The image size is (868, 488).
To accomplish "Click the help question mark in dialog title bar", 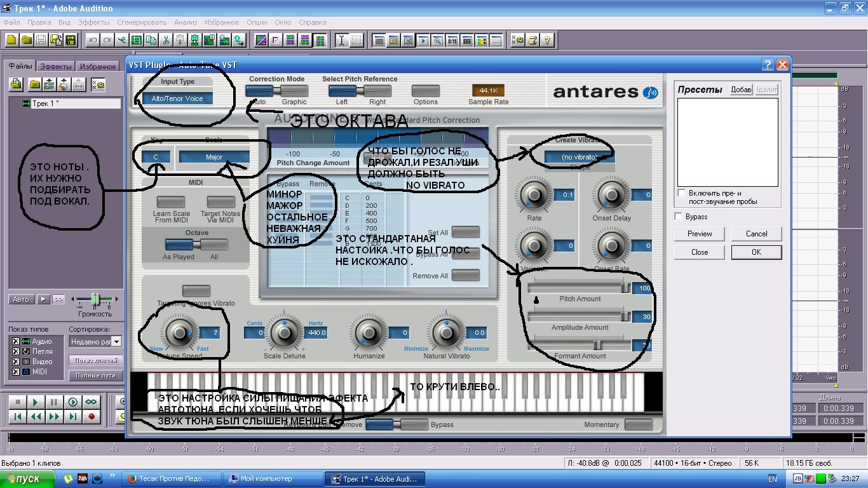I will [x=768, y=64].
